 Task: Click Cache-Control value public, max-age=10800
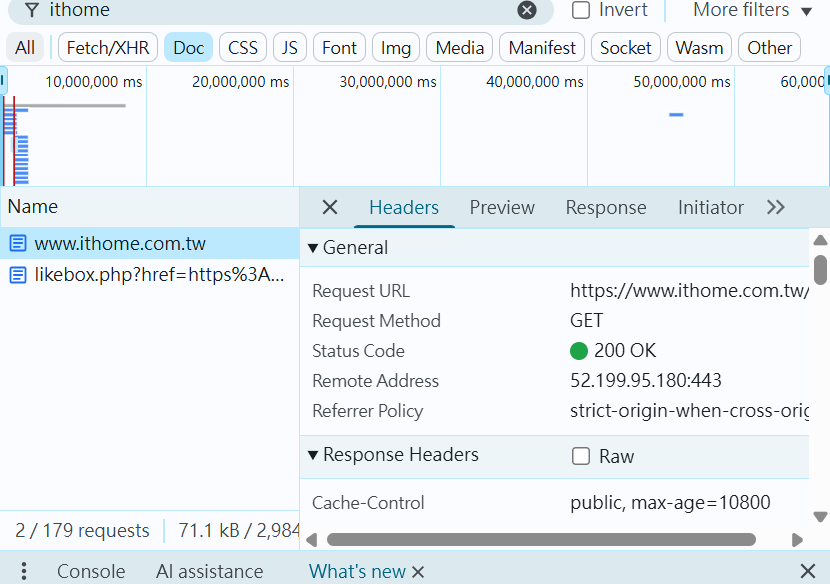[x=670, y=502]
